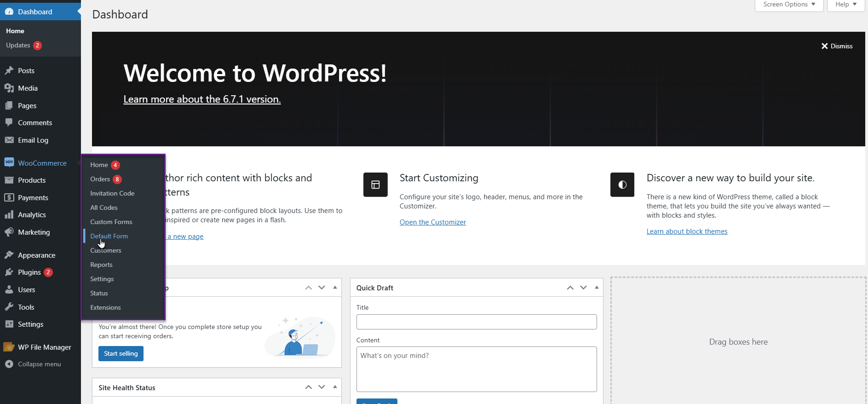Click the Analytics bar chart icon
868x404 pixels.
point(9,214)
